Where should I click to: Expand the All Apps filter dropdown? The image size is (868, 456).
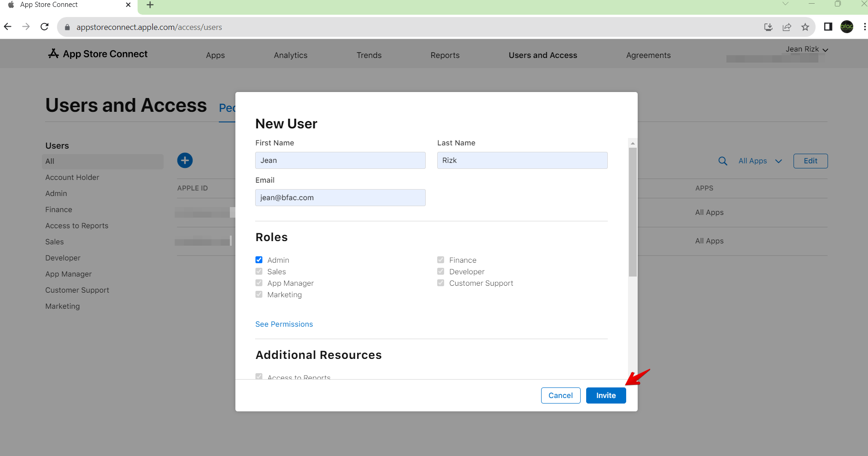[x=760, y=161]
